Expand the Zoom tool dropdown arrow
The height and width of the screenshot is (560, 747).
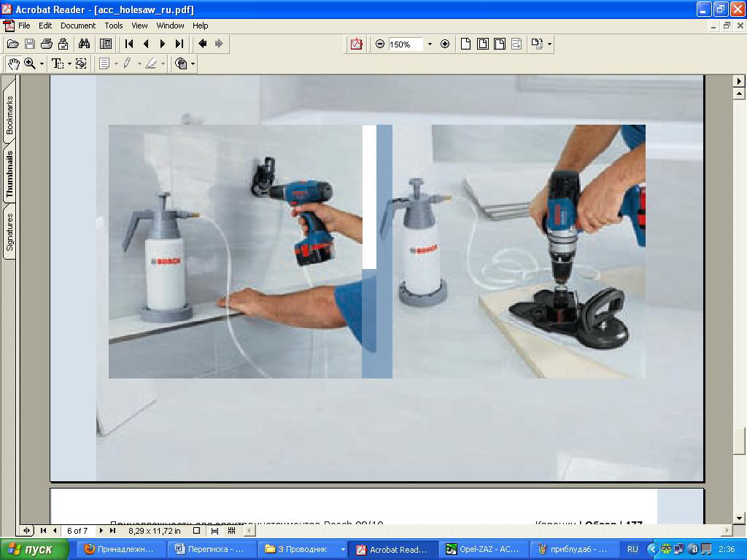[42, 64]
